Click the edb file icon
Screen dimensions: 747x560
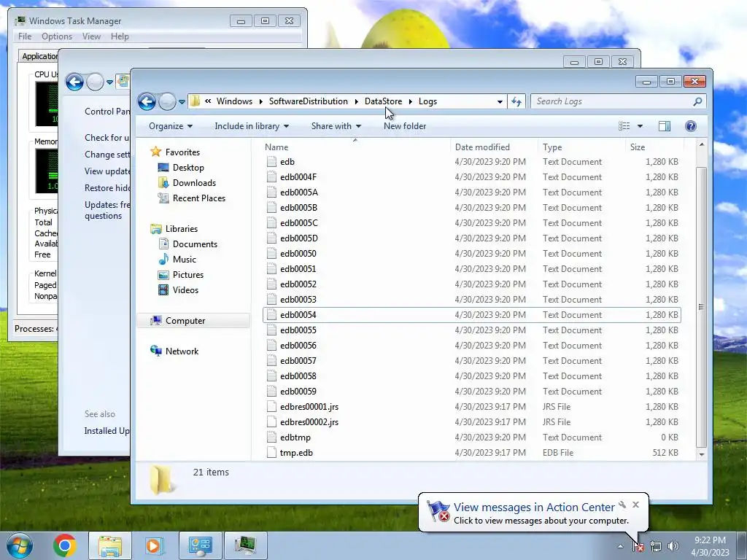tap(271, 162)
